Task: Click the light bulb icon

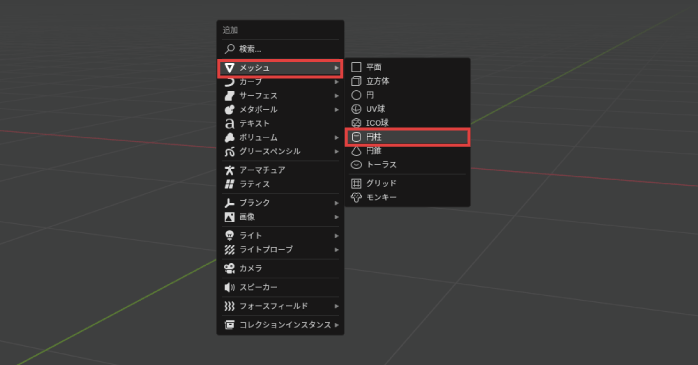Action: coord(230,235)
